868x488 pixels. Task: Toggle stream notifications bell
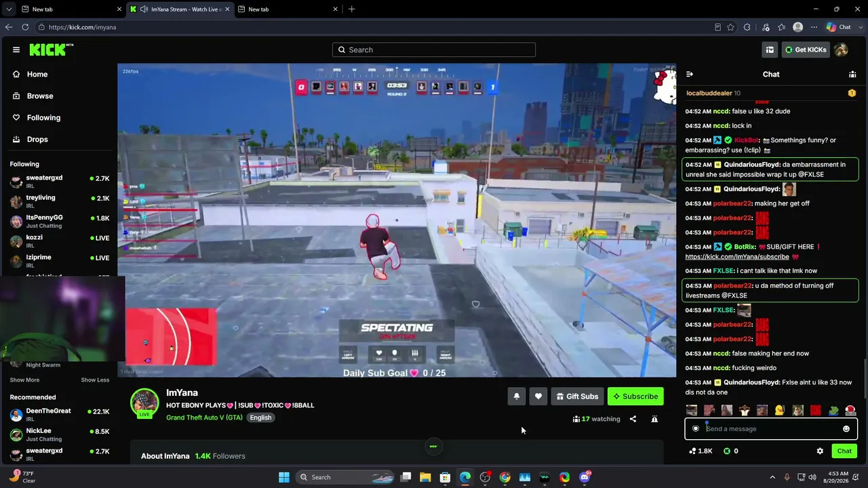coord(517,396)
